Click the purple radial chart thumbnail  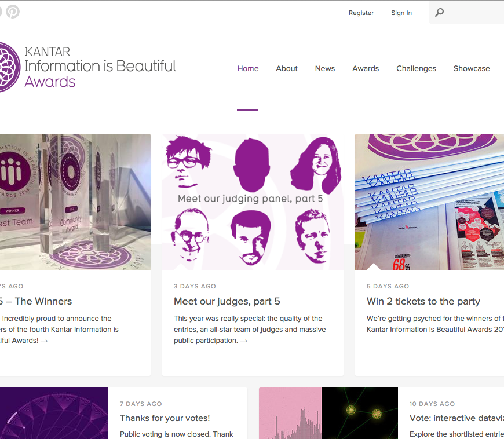coord(54,414)
